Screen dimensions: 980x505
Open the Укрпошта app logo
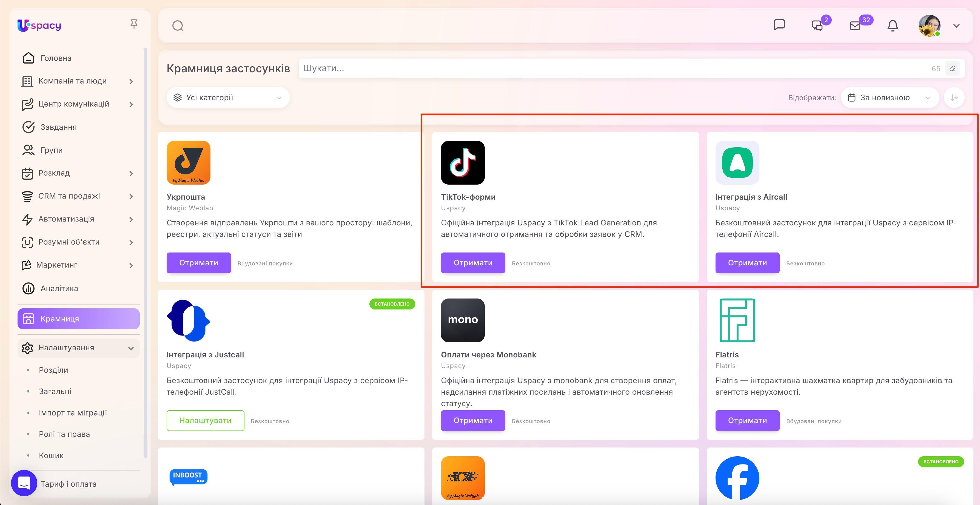188,162
